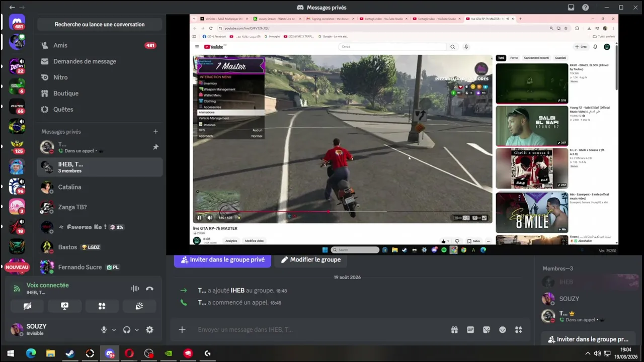This screenshot has height=362, width=644.
Task: Select SOUZY in the members list
Action: (589, 299)
